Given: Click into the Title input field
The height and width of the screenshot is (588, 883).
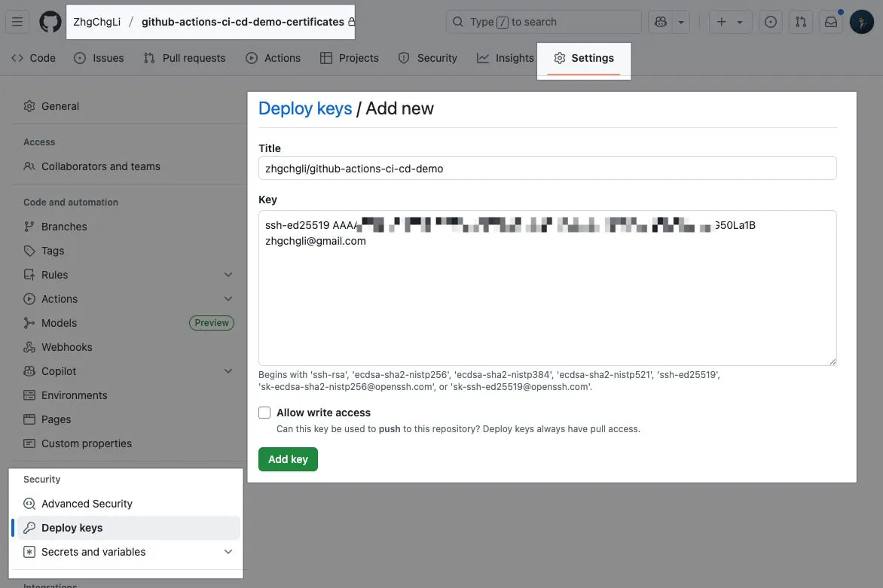Looking at the screenshot, I should [547, 168].
